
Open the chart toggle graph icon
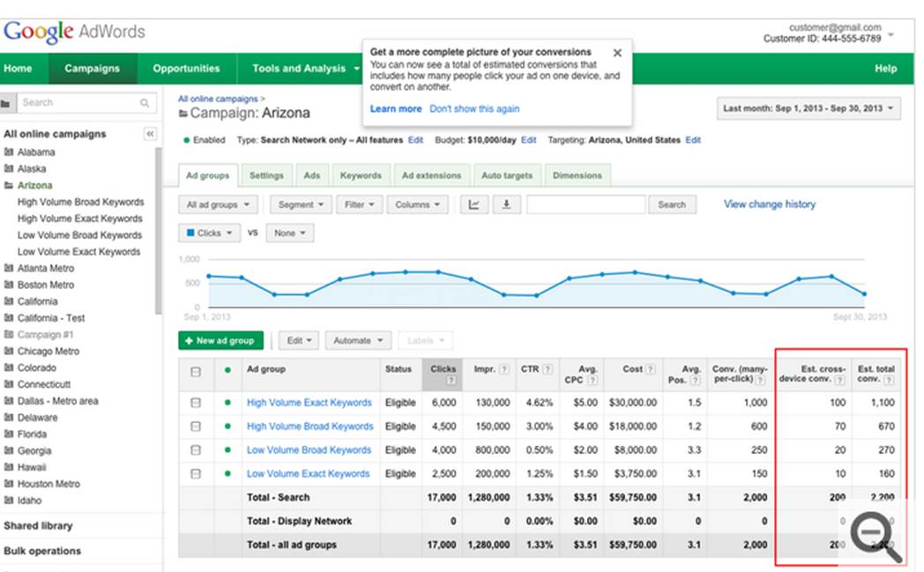pyautogui.click(x=473, y=204)
